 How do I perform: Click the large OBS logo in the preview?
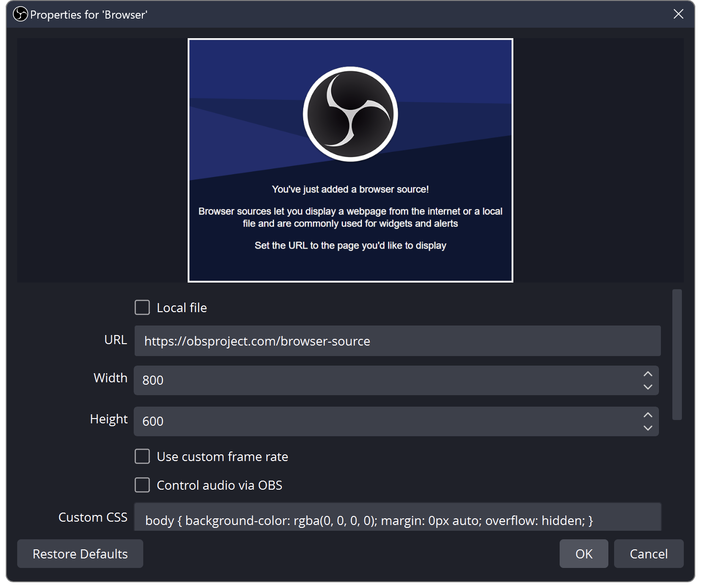coord(350,114)
